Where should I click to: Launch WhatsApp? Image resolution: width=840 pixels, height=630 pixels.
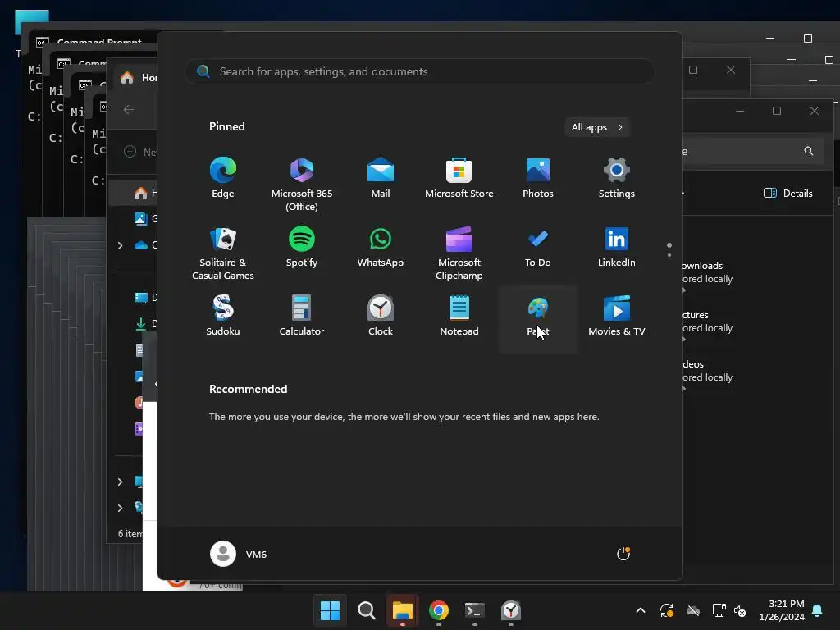click(x=381, y=247)
